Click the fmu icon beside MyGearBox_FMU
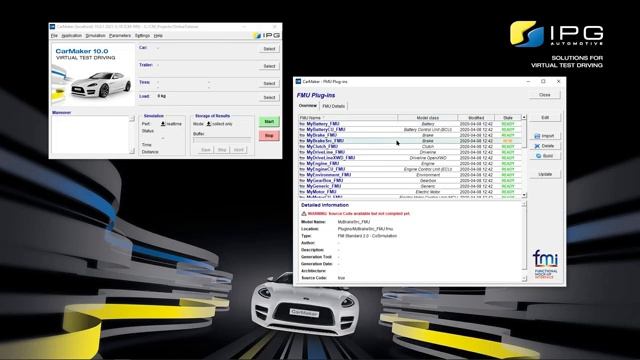Image resolution: width=640 pixels, height=360 pixels. coord(302,180)
